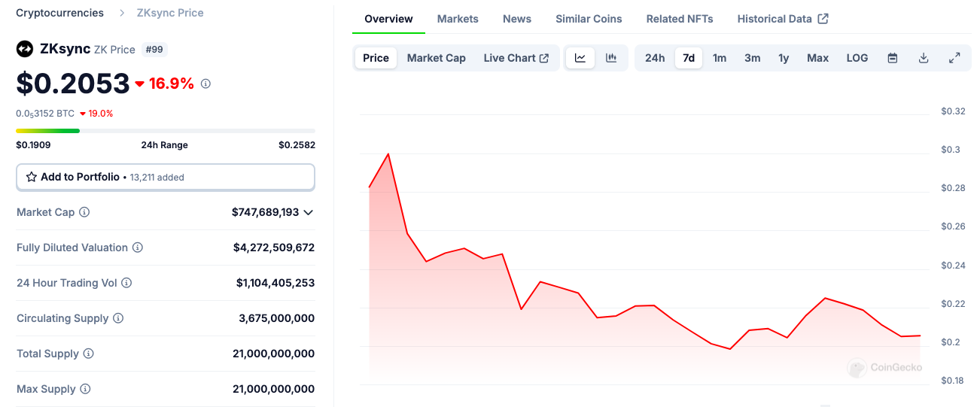
Task: Select the line chart view icon
Action: point(580,58)
